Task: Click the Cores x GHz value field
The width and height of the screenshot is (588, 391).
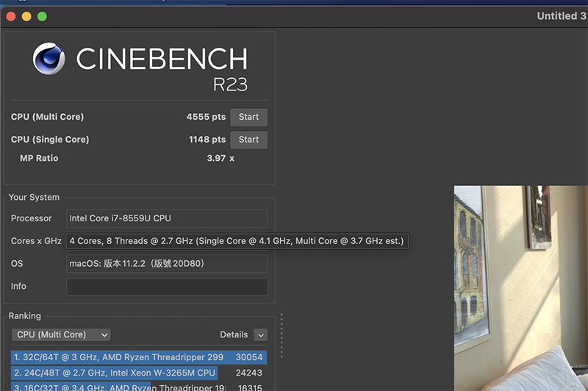Action: [237, 241]
